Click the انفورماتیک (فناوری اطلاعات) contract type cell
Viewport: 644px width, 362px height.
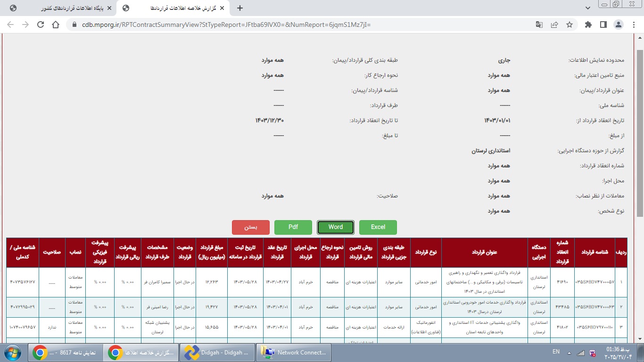(x=426, y=327)
